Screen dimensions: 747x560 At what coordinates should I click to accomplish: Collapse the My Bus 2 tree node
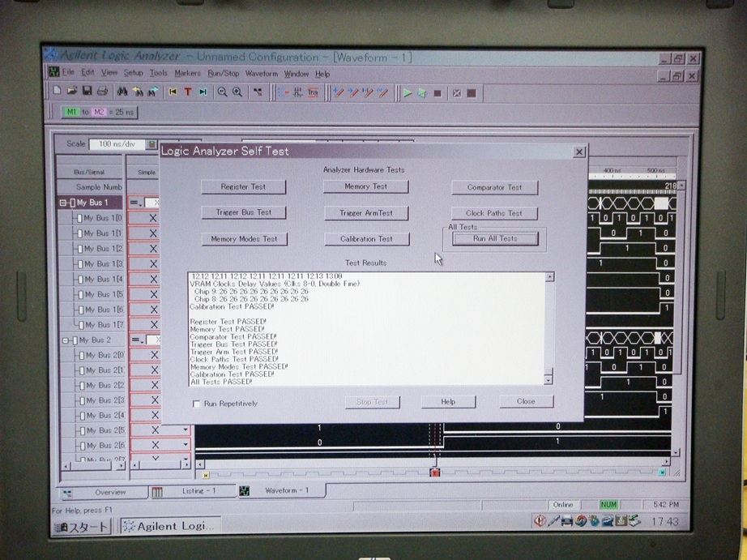66,340
